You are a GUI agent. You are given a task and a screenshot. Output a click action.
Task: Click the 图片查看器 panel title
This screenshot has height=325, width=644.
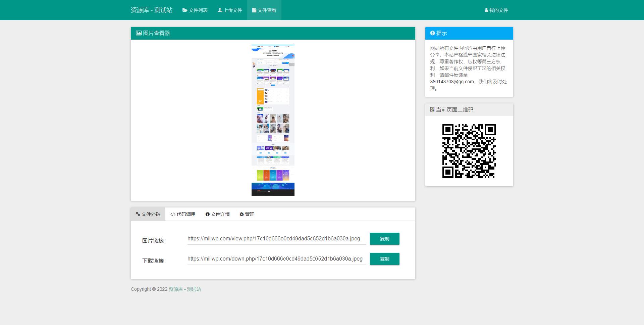coord(156,33)
